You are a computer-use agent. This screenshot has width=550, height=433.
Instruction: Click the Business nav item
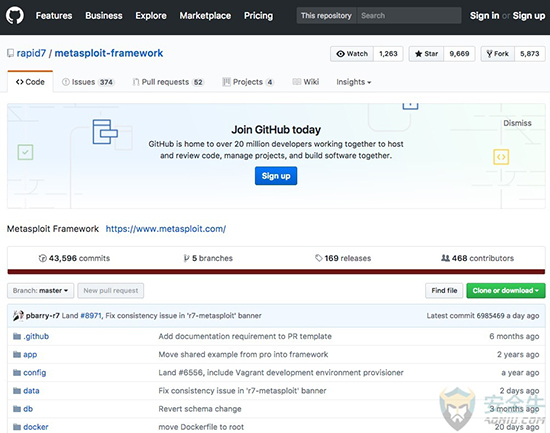coord(104,16)
